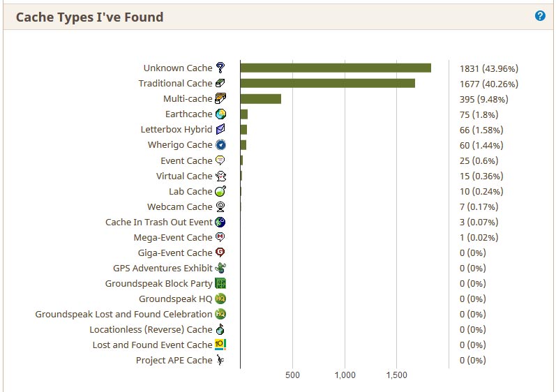The width and height of the screenshot is (556, 392).
Task: Click the 'Cache Types I've Found' heading
Action: click(x=90, y=17)
